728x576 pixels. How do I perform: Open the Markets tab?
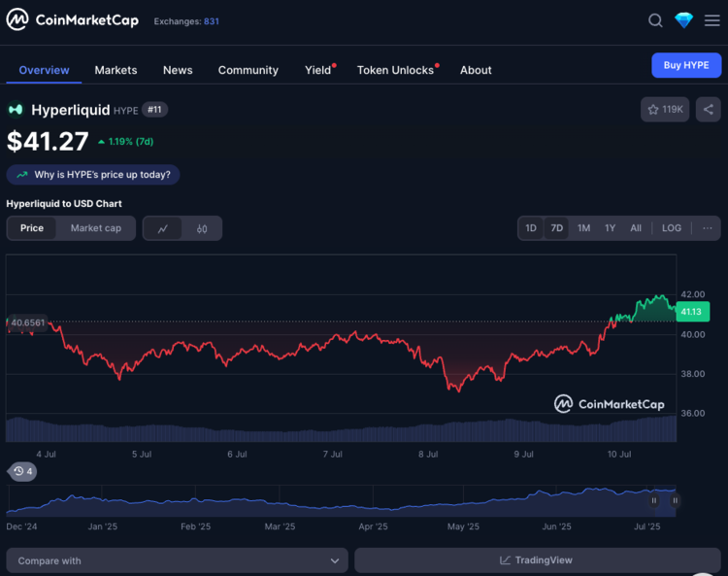tap(116, 70)
